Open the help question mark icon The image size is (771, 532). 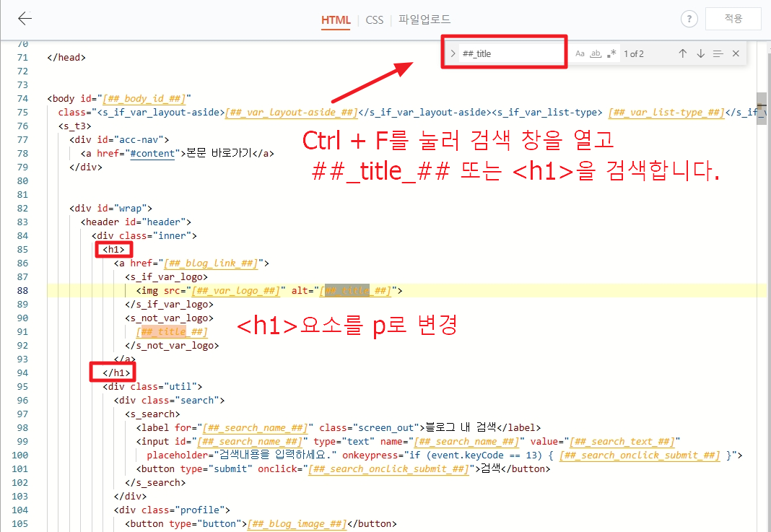click(689, 18)
